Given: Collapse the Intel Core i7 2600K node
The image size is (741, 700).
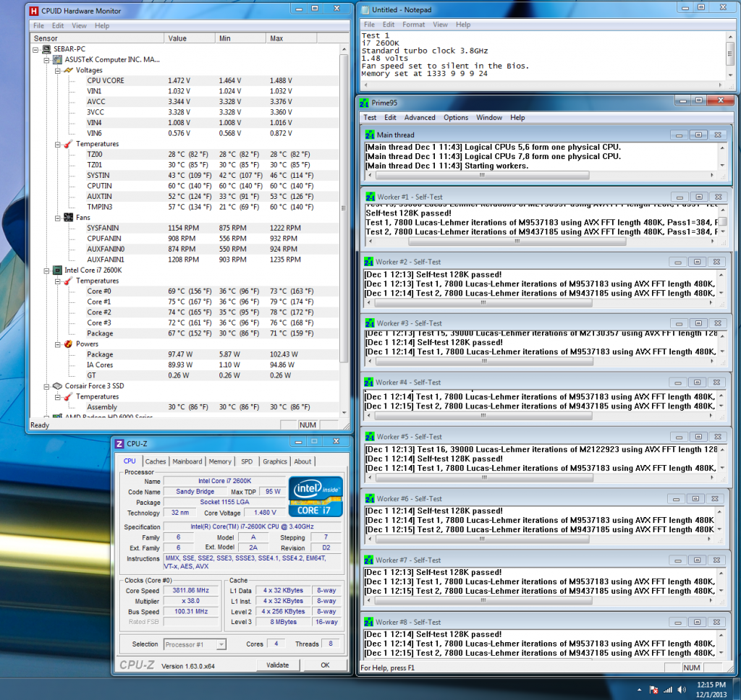Looking at the screenshot, I should (46, 270).
